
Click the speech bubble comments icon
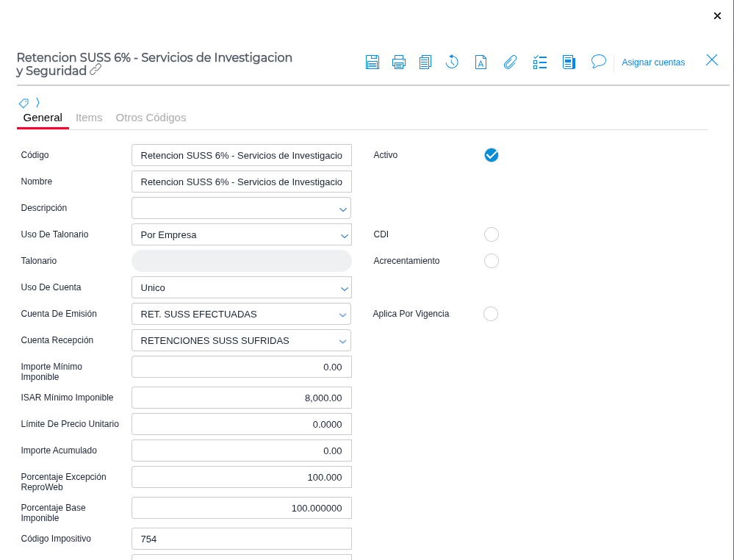(599, 62)
